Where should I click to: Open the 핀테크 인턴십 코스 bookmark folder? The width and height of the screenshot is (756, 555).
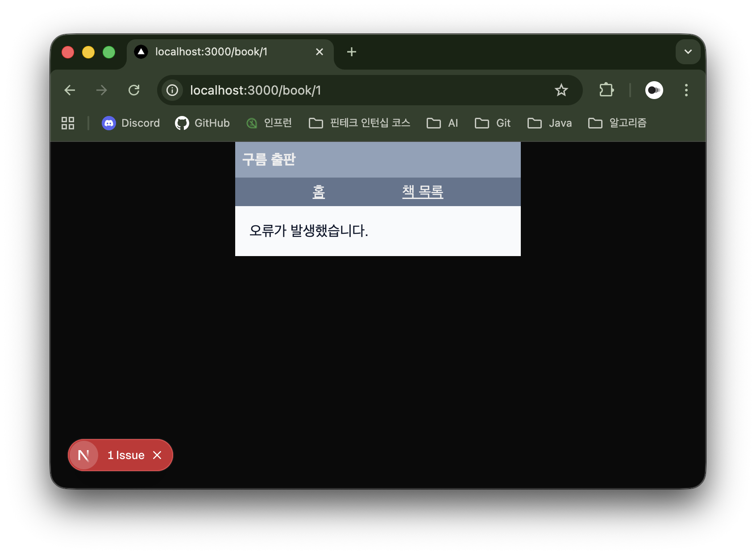pyautogui.click(x=359, y=123)
